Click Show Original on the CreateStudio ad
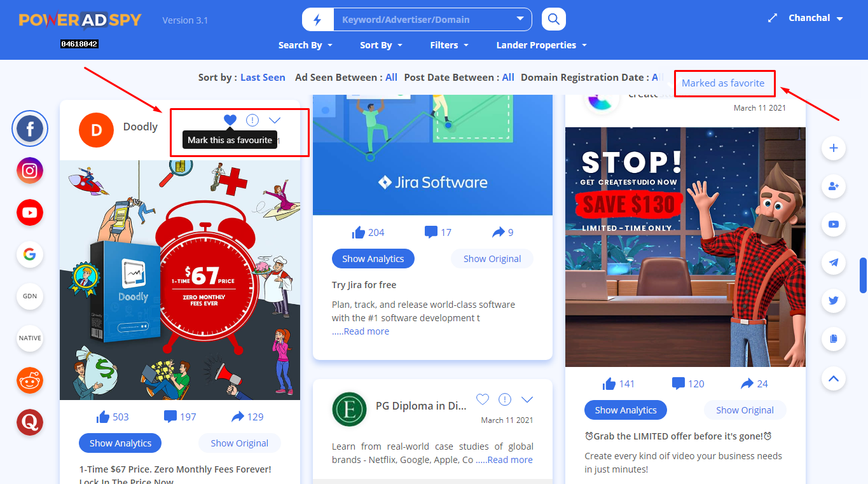Image resolution: width=868 pixels, height=484 pixels. (745, 410)
